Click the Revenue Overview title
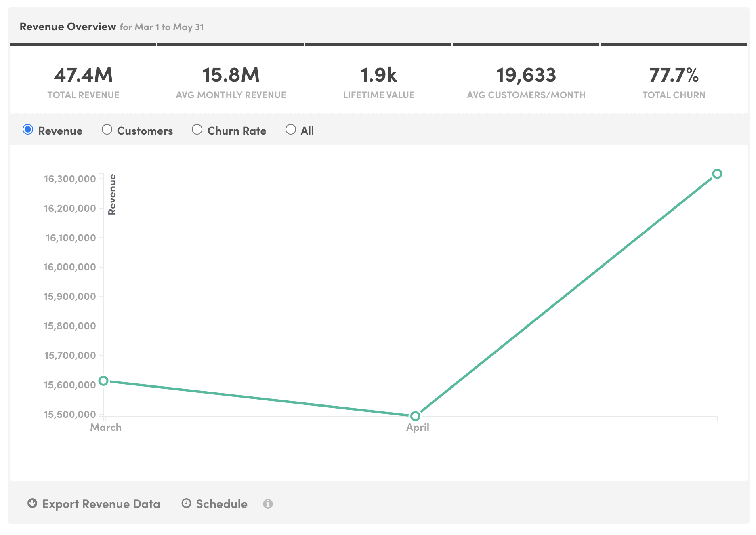This screenshot has width=756, height=535. (x=68, y=27)
